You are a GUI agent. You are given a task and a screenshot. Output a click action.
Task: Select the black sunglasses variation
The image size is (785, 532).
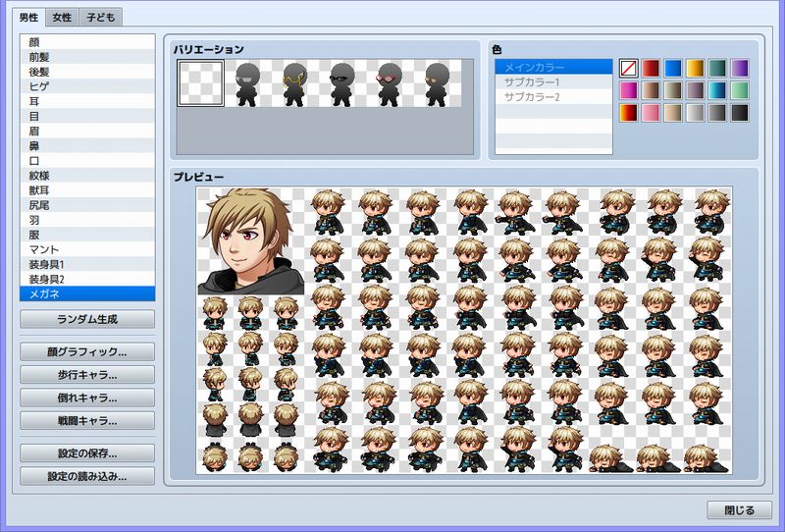coord(342,83)
